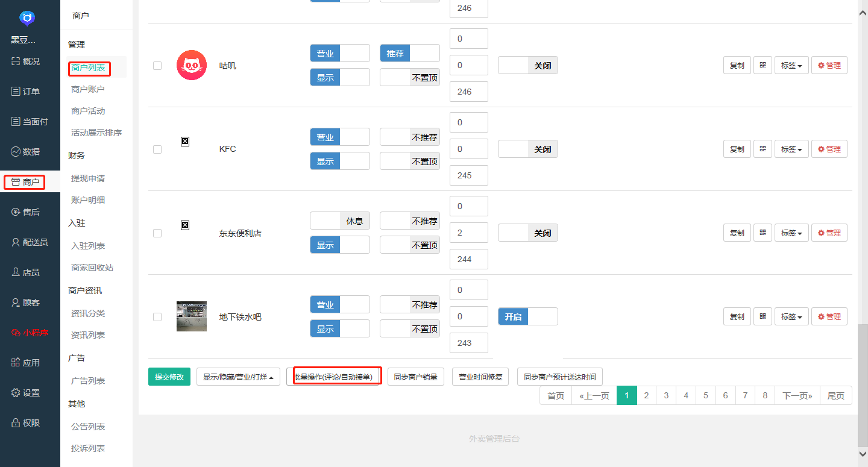
Task: Open 入驻列表 in submenu
Action: [88, 246]
